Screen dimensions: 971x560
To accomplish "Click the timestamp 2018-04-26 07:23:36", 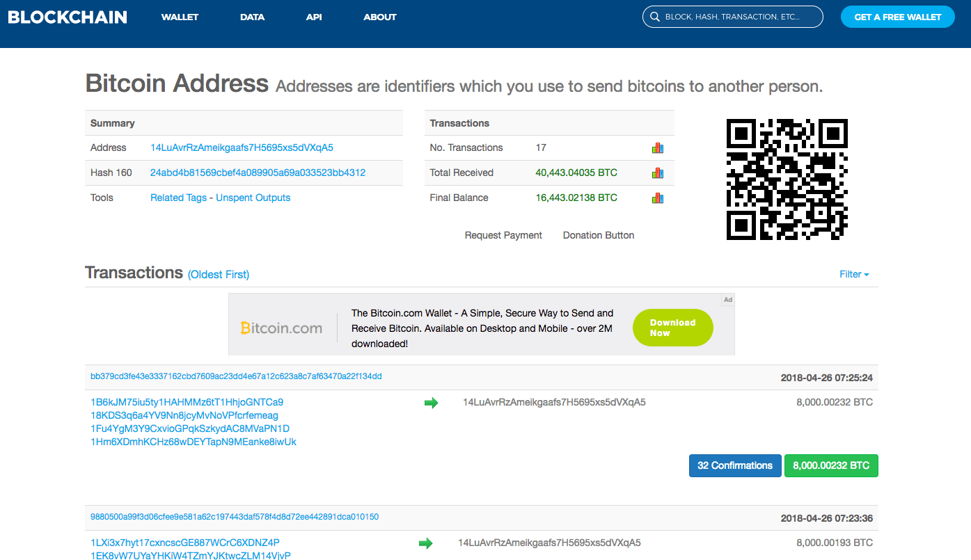I will click(x=827, y=518).
